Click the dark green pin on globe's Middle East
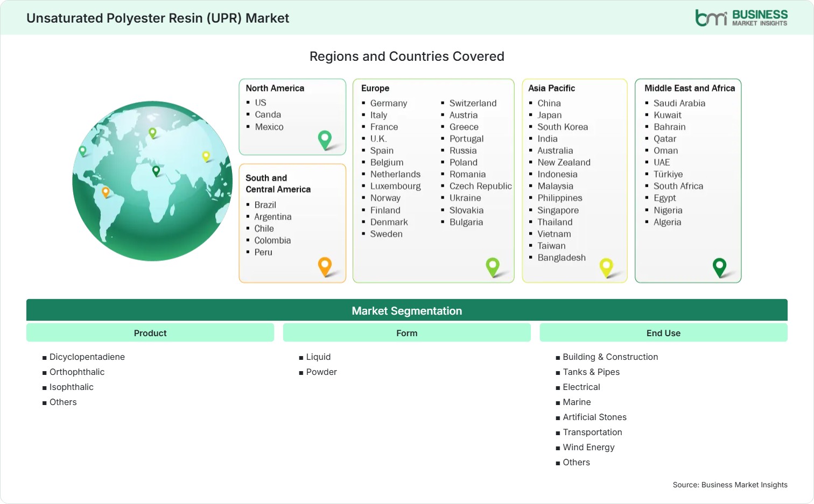The height and width of the screenshot is (504, 814). pyautogui.click(x=156, y=171)
